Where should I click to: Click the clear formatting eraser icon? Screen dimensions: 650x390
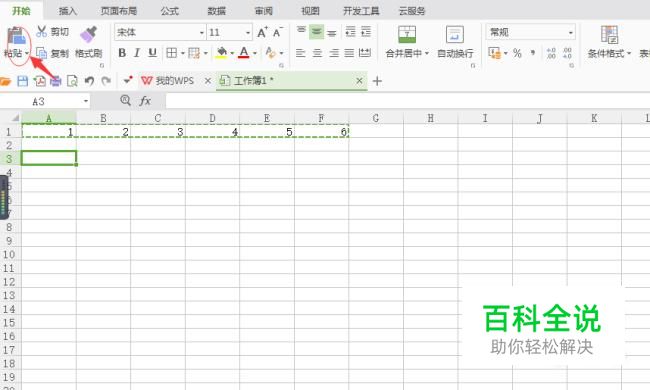270,53
